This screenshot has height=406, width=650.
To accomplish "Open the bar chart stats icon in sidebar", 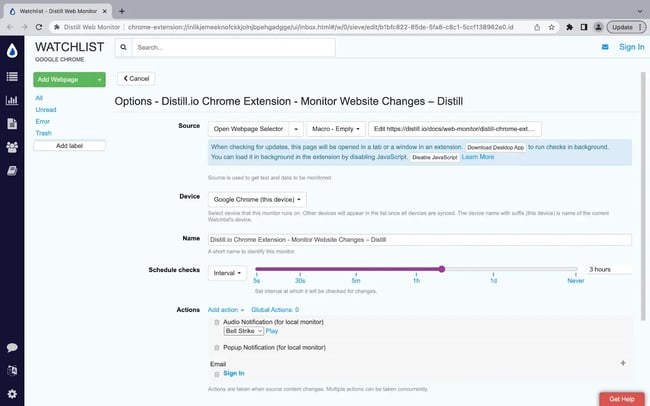I will click(x=12, y=100).
